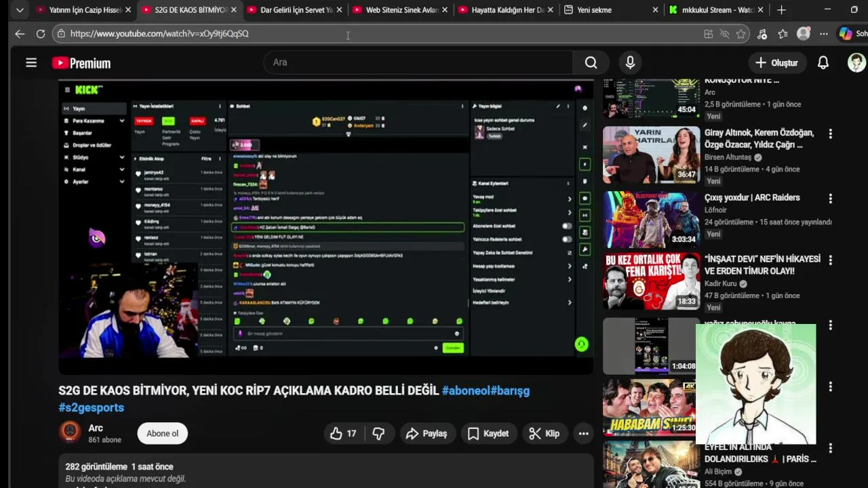Toggle tracking prevention eye icon in address bar
The width and height of the screenshot is (868, 488).
[724, 34]
